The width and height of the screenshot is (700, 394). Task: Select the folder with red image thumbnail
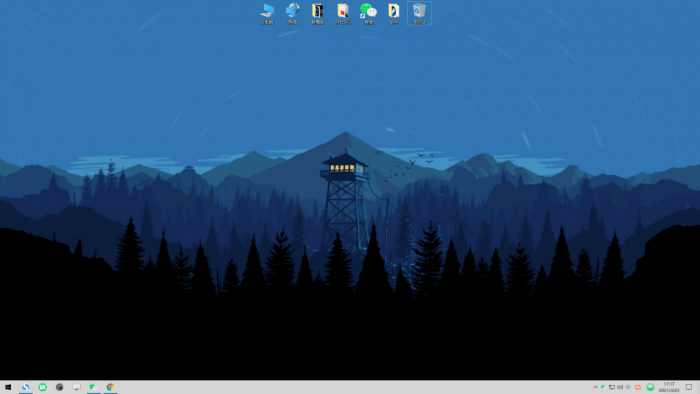click(343, 13)
